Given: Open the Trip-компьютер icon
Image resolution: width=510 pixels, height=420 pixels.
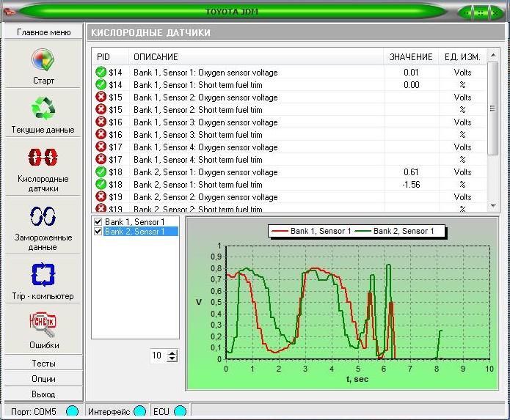Looking at the screenshot, I should coord(43,274).
